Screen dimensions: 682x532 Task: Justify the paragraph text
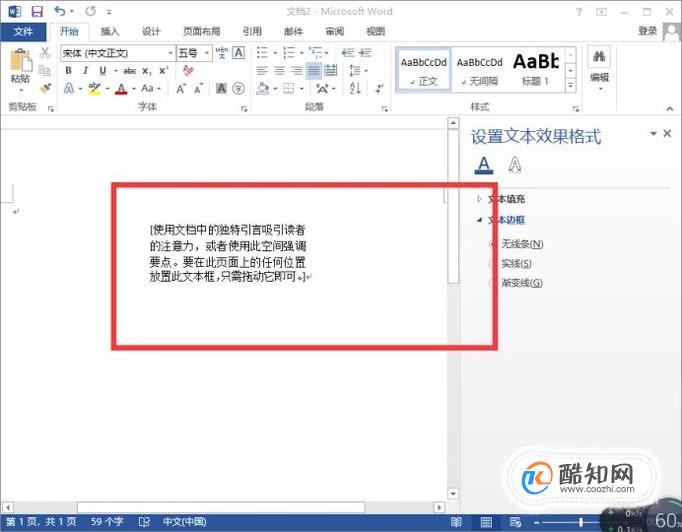point(314,70)
